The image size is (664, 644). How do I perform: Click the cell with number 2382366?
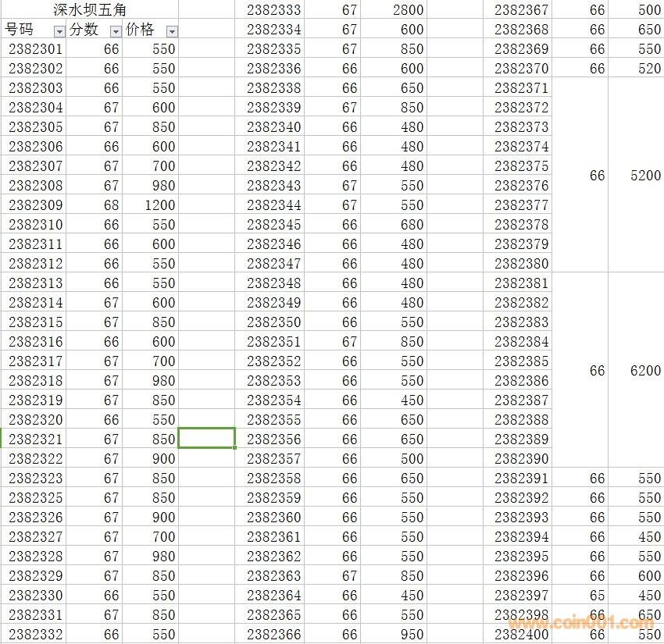pyautogui.click(x=273, y=635)
